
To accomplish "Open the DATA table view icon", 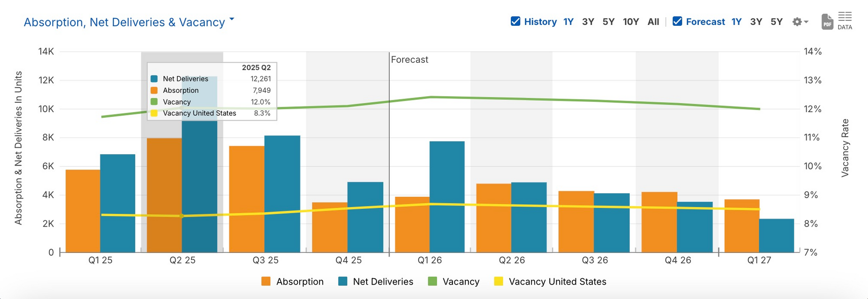I will (x=844, y=21).
